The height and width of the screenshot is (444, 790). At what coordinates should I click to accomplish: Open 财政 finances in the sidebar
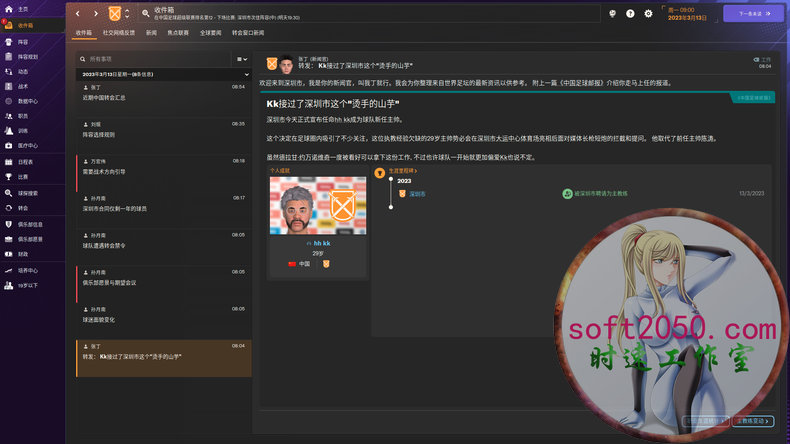click(x=23, y=253)
